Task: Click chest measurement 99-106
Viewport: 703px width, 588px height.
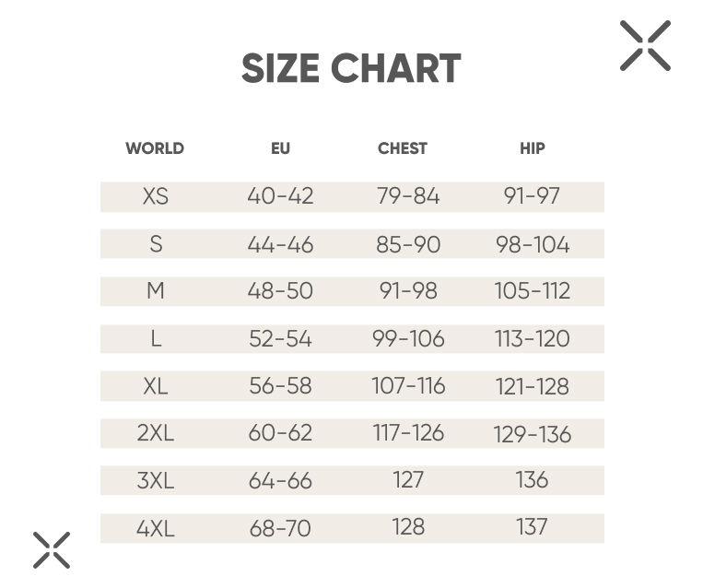Action: (x=408, y=338)
